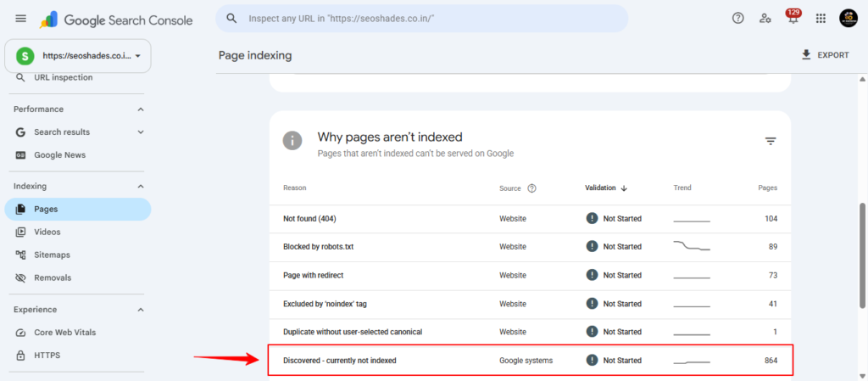The height and width of the screenshot is (381, 868).
Task: Sort by the Validation column header
Action: click(x=600, y=188)
